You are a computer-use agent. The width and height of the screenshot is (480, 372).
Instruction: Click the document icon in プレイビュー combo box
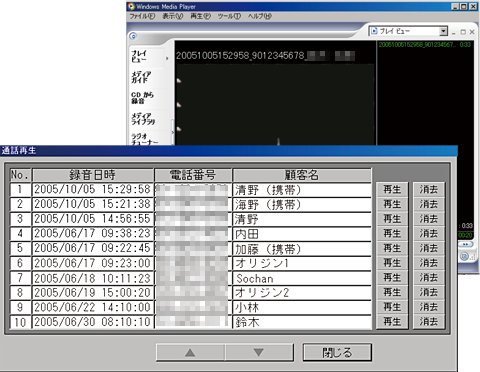tap(374, 31)
